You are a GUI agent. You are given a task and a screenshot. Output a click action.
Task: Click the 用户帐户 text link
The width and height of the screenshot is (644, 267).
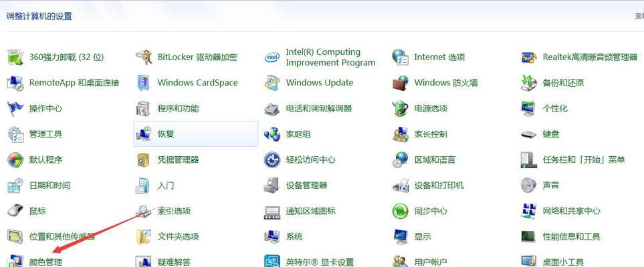point(431,262)
